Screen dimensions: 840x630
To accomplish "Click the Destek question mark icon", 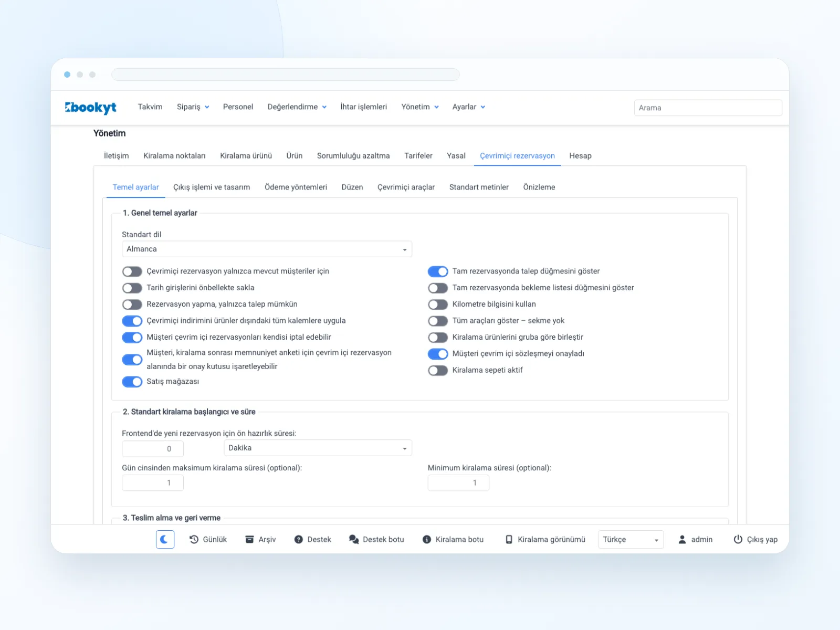I will [x=299, y=539].
